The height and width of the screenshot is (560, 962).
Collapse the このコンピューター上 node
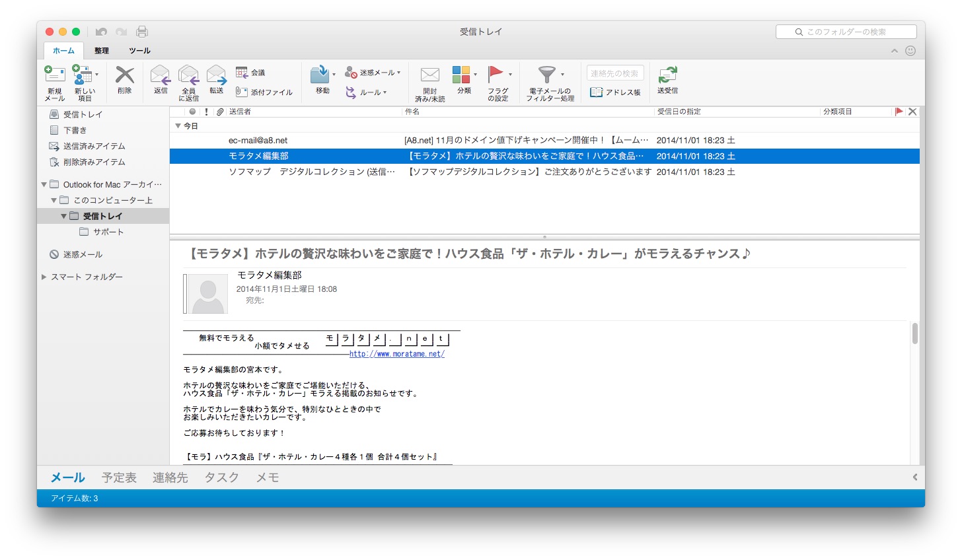54,200
